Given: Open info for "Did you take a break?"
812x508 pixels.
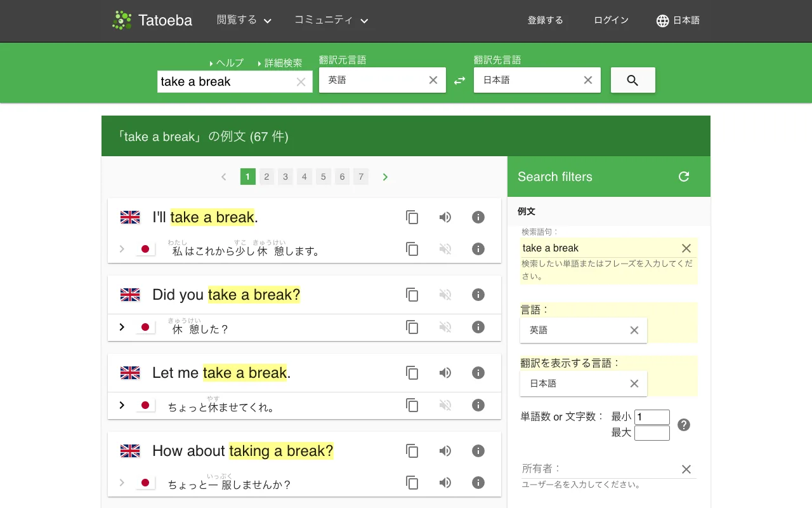Looking at the screenshot, I should tap(478, 295).
